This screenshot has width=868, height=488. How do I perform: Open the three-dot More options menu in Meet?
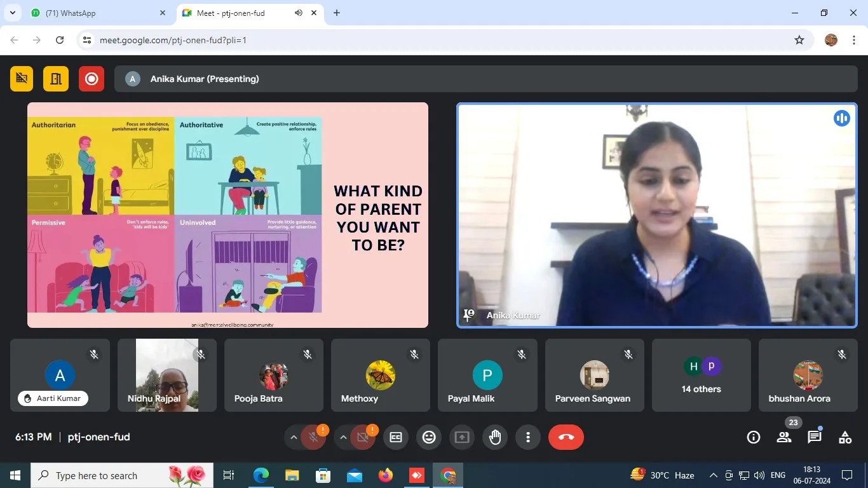528,437
